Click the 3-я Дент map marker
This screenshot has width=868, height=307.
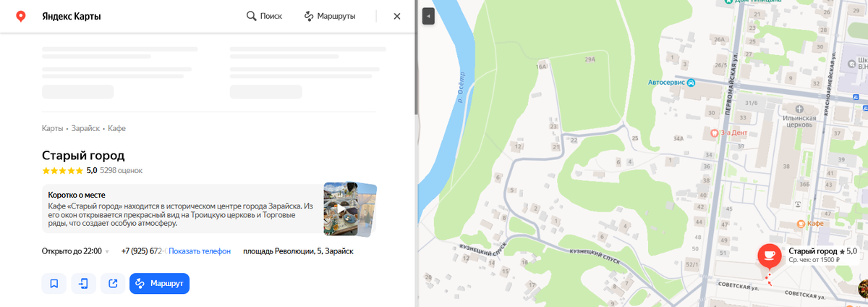(x=715, y=133)
